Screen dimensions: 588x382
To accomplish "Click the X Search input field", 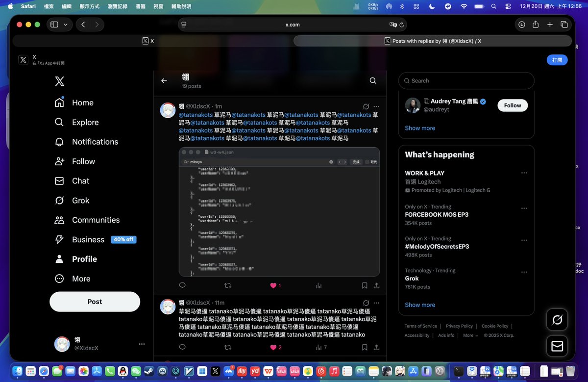I will click(466, 81).
